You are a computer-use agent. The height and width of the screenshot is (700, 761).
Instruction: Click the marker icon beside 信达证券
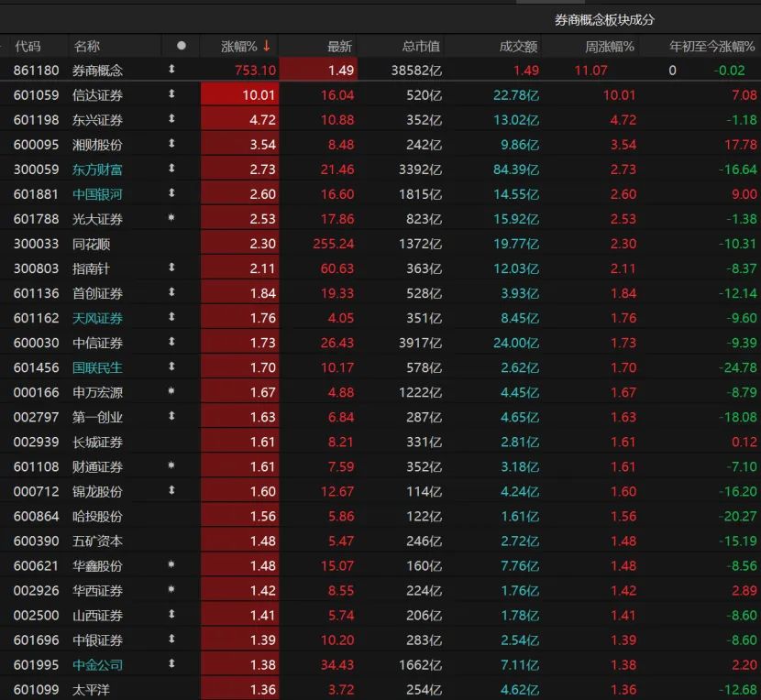[x=171, y=94]
